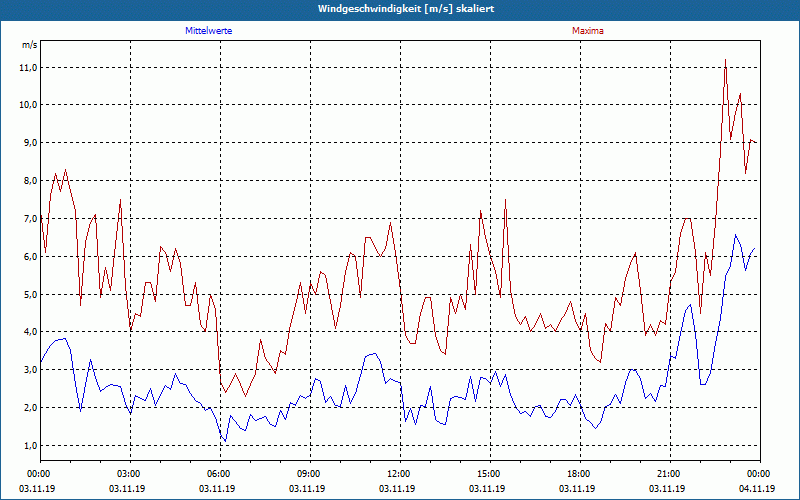The image size is (800, 500).
Task: Click the 18:00 time axis label
Action: pyautogui.click(x=580, y=474)
